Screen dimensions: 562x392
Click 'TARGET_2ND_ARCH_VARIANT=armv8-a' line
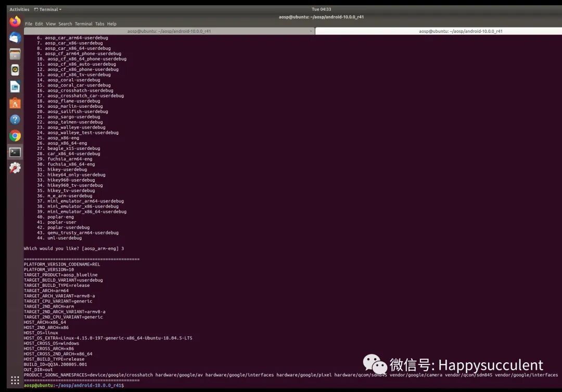coord(65,312)
